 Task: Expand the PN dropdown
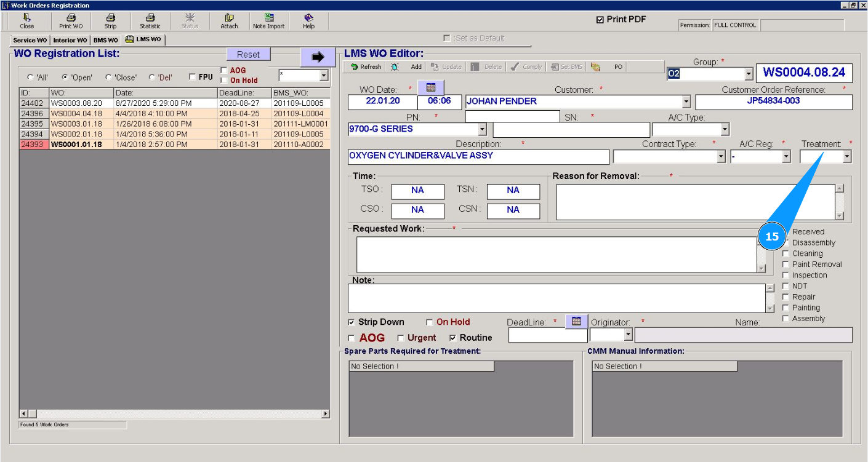point(482,130)
